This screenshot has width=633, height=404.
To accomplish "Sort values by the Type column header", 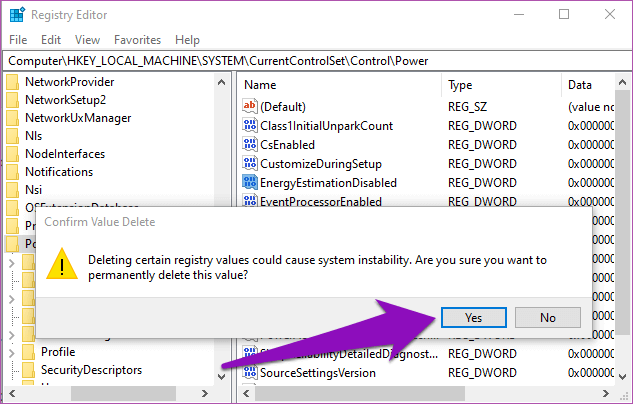I will (x=460, y=85).
